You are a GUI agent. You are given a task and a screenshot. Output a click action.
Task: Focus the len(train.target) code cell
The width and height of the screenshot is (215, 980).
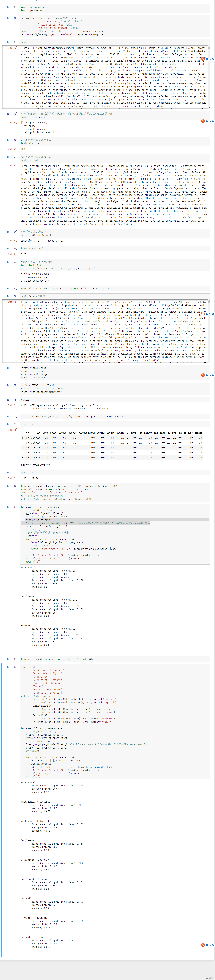(x=115, y=248)
